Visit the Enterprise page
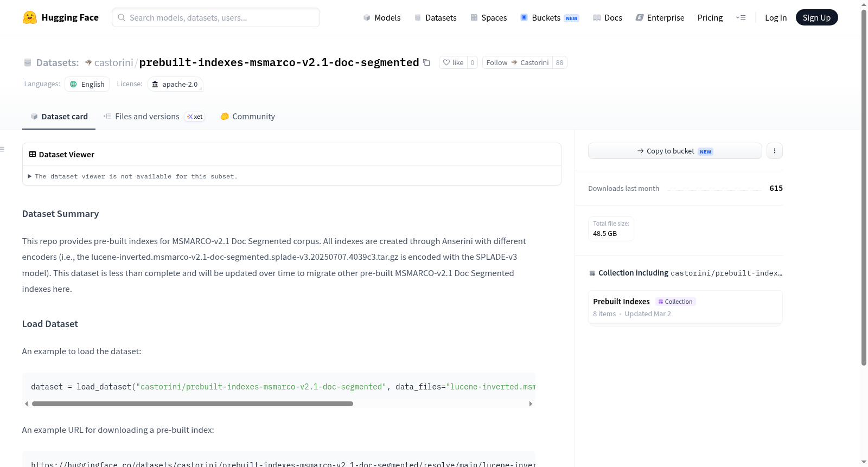The width and height of the screenshot is (868, 467). [660, 17]
